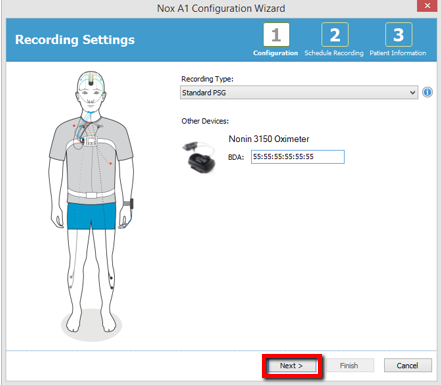Select the step 1 Configuration box

276,35
